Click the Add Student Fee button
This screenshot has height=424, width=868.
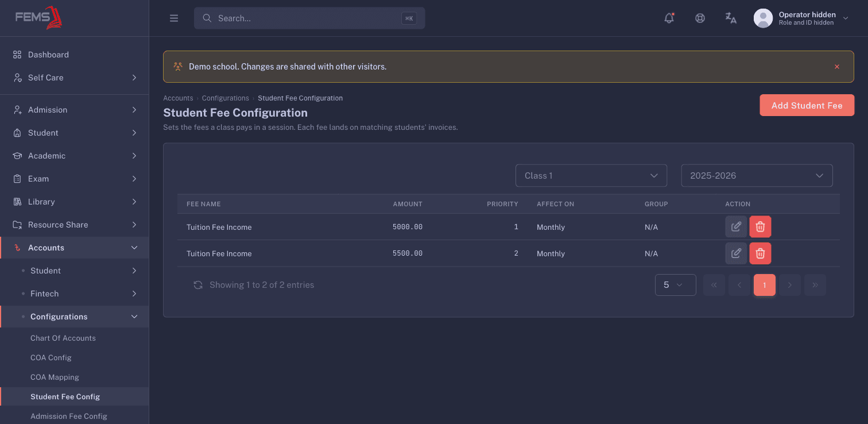(807, 105)
